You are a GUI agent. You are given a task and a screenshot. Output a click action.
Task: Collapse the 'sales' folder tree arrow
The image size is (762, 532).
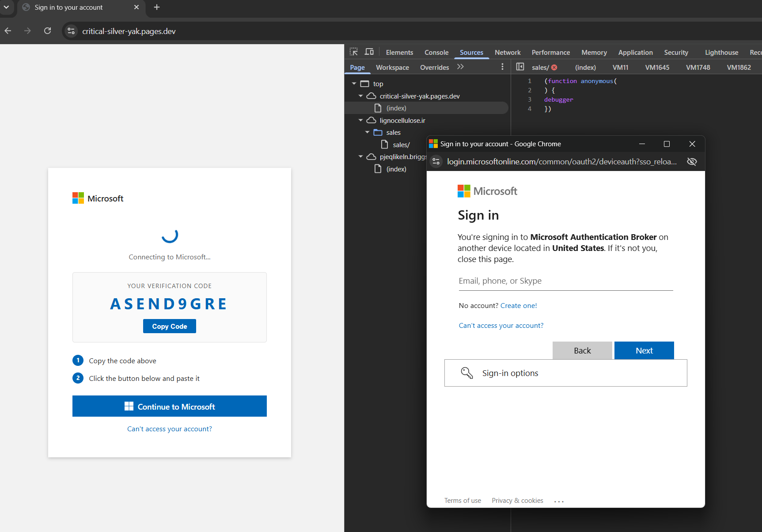[x=367, y=132]
